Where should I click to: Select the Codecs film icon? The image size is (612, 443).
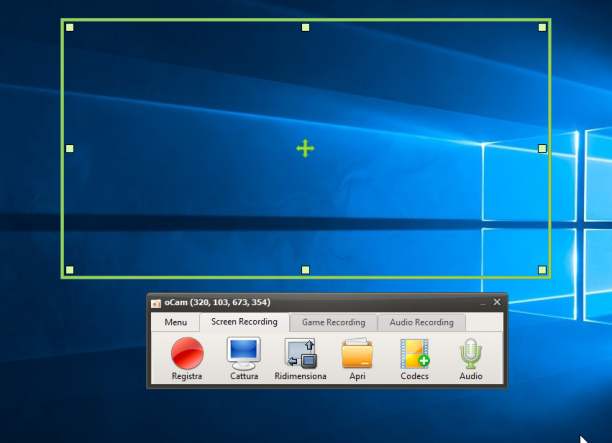pos(415,354)
